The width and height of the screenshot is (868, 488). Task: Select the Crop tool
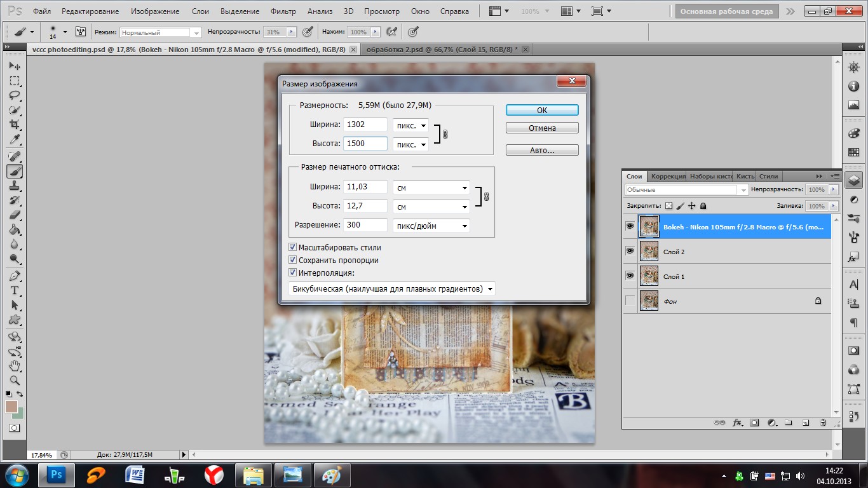point(15,125)
